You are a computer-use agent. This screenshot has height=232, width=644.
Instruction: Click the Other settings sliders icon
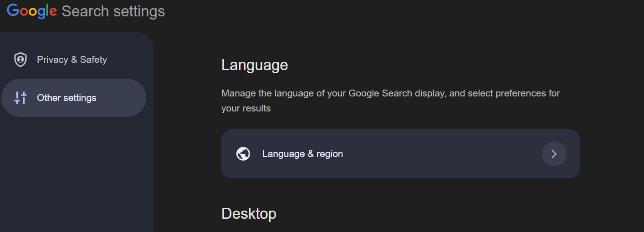(20, 98)
